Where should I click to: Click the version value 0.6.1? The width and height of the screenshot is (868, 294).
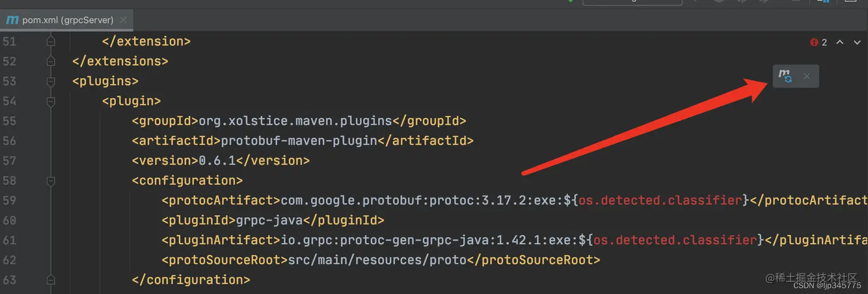click(217, 161)
